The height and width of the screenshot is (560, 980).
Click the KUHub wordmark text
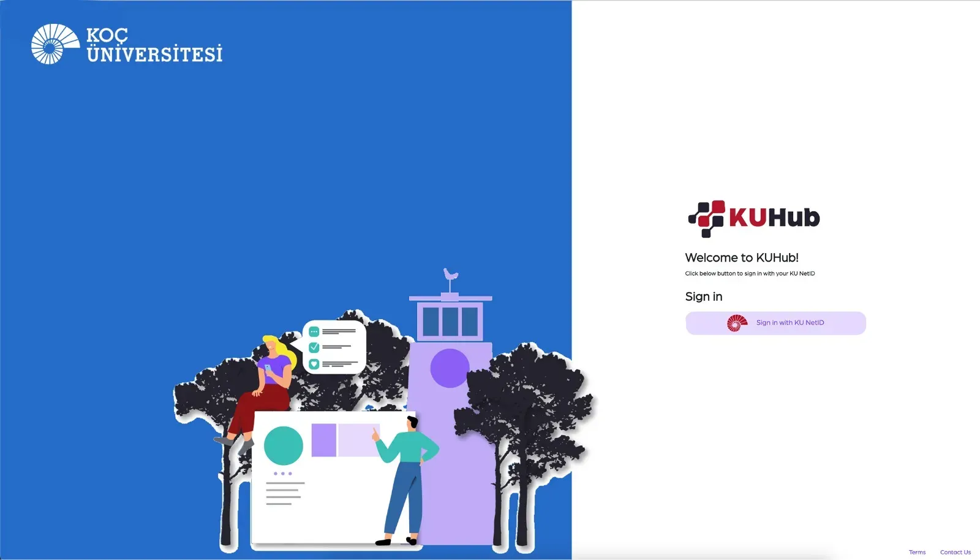point(774,218)
